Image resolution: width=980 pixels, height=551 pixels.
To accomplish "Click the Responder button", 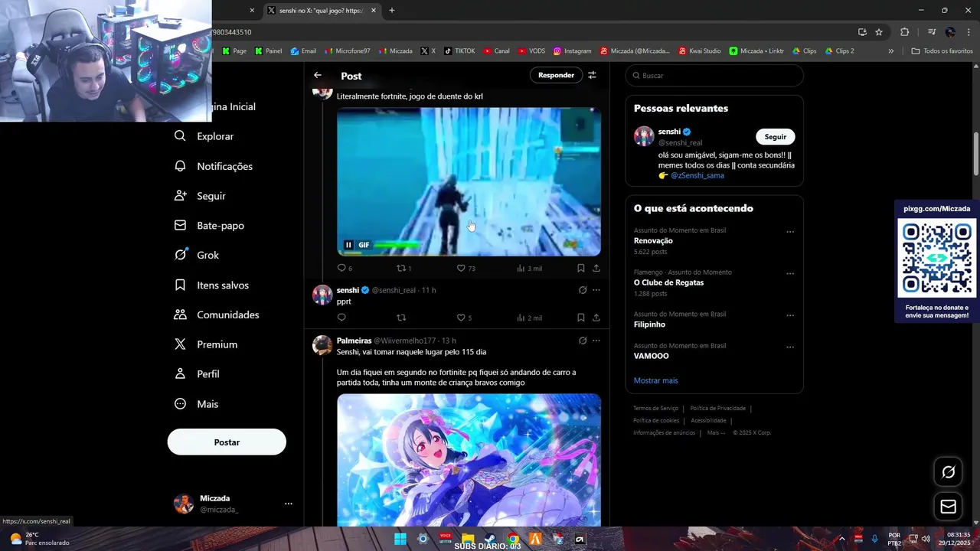I will 556,75.
